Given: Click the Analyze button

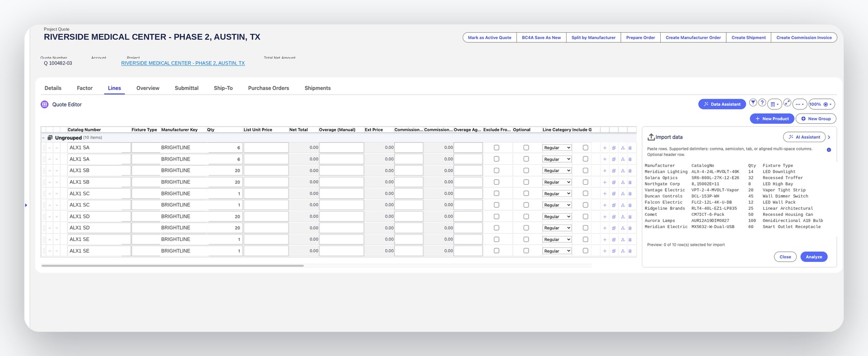Looking at the screenshot, I should [x=814, y=257].
